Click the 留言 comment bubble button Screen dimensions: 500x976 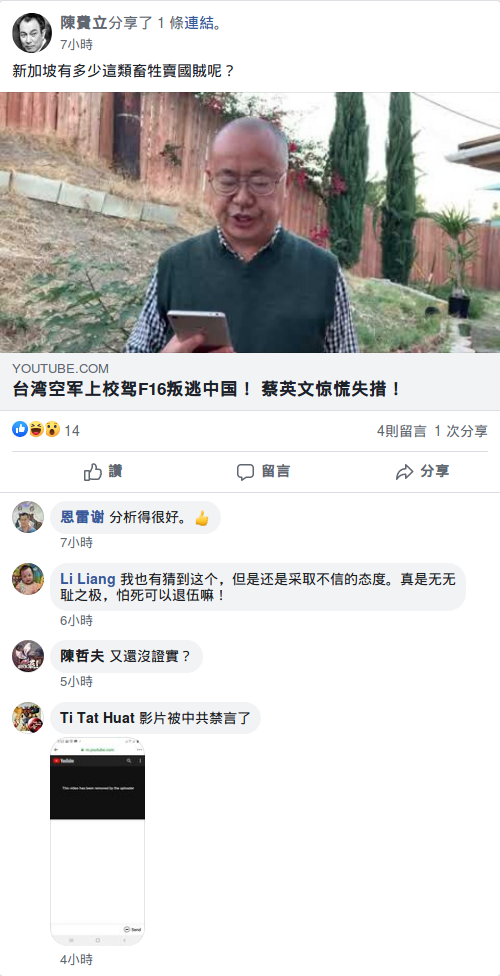click(x=263, y=472)
